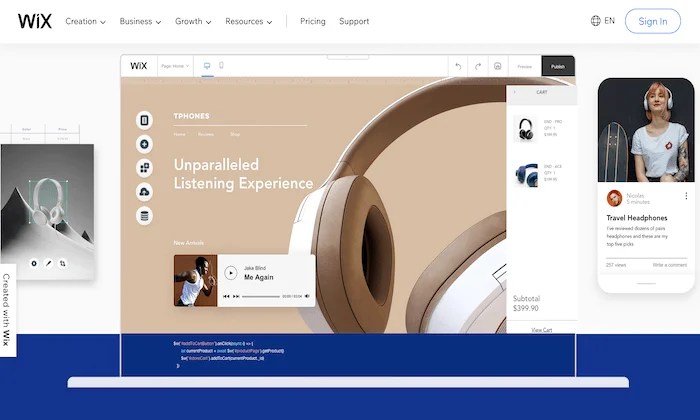Click the redo arrow in editor toolbar
The height and width of the screenshot is (420, 700).
click(x=478, y=66)
